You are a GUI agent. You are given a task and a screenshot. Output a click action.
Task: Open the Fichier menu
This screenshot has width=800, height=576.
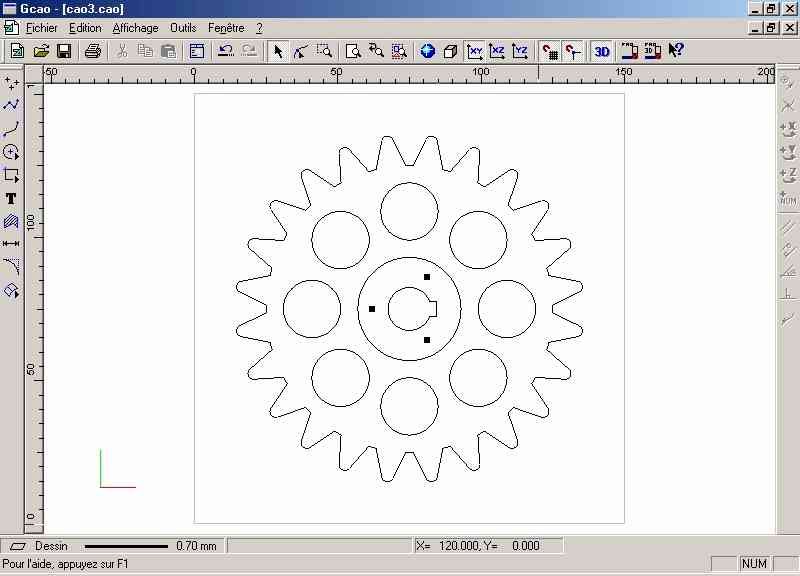(x=42, y=28)
